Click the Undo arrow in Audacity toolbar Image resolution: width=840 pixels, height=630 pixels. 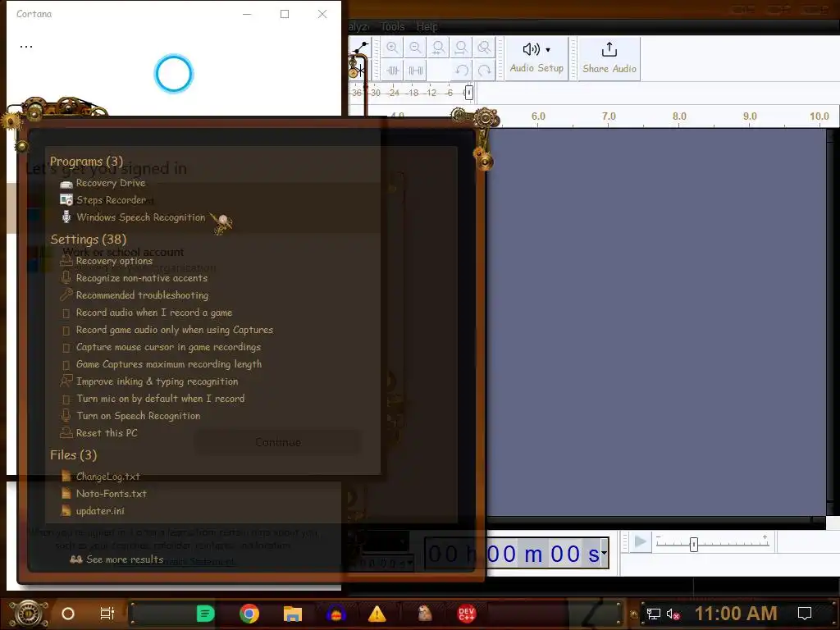pyautogui.click(x=461, y=71)
